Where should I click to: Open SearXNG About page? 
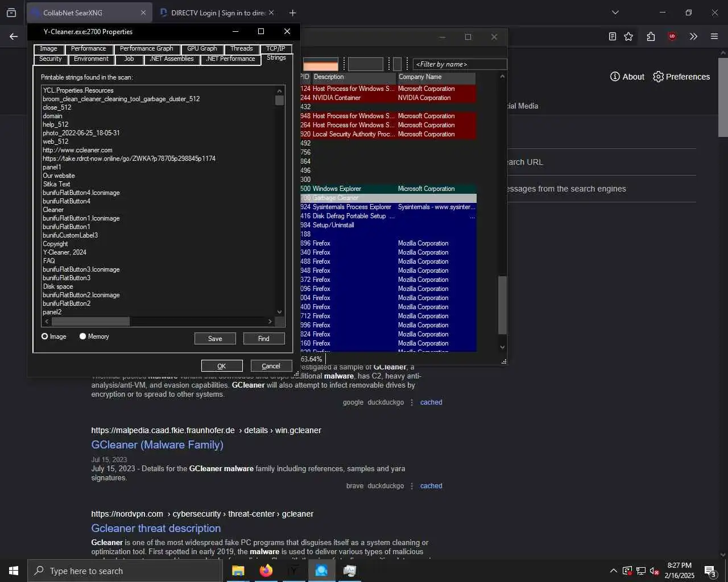coord(627,77)
